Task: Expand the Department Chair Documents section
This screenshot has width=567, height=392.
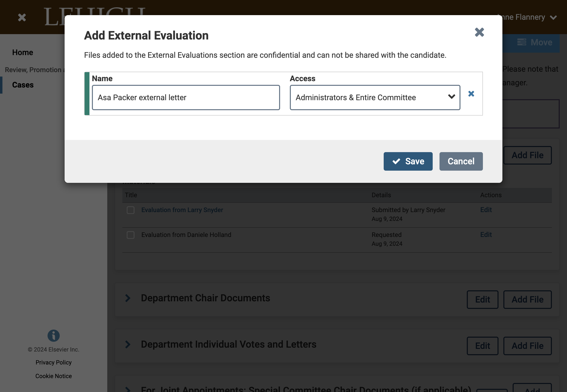Action: (x=128, y=298)
